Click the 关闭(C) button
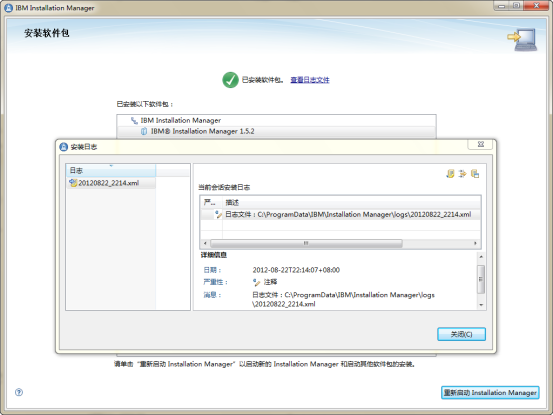The height and width of the screenshot is (415, 553). (x=461, y=334)
